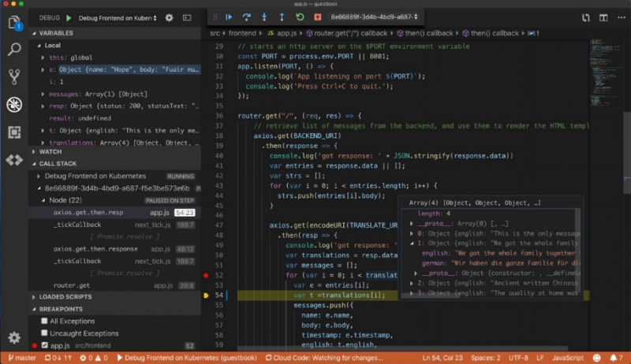Screen dimensions: 631x364
Task: Expand the WATCH section
Action: (114, 151)
